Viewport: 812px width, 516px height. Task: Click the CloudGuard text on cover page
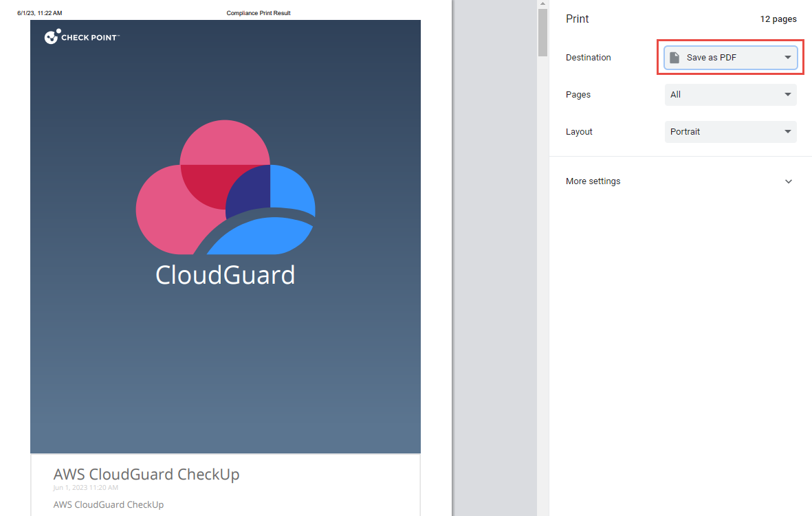225,275
